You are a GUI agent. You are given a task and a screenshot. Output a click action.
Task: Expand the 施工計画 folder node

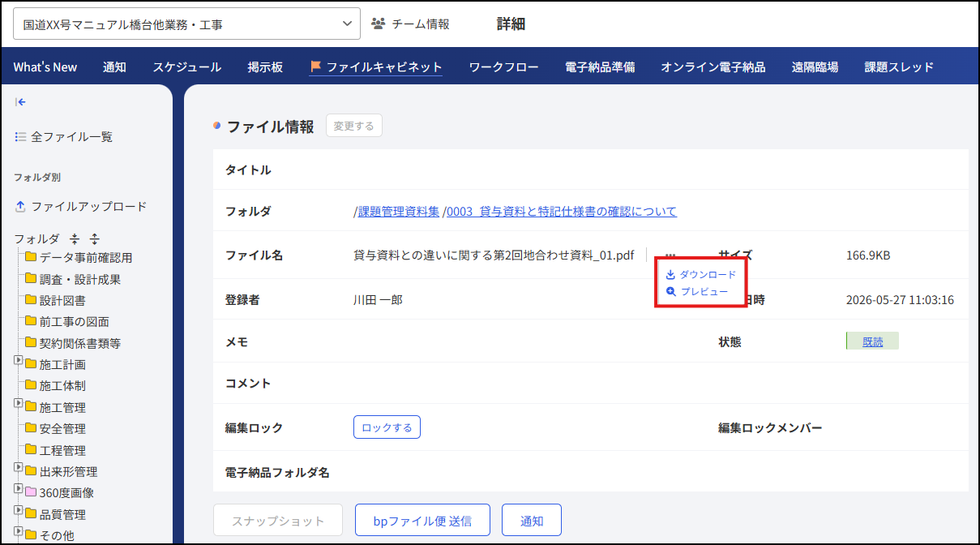point(18,360)
